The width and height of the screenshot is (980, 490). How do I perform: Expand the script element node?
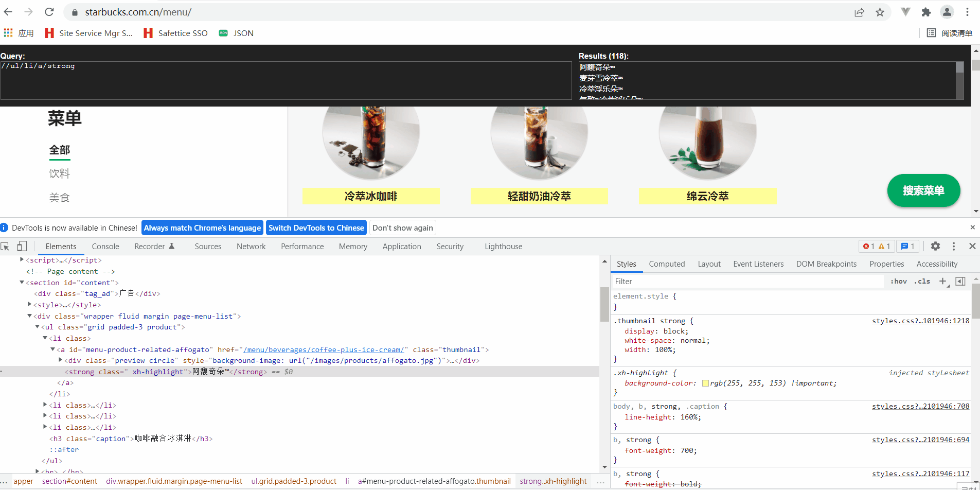[22, 260]
